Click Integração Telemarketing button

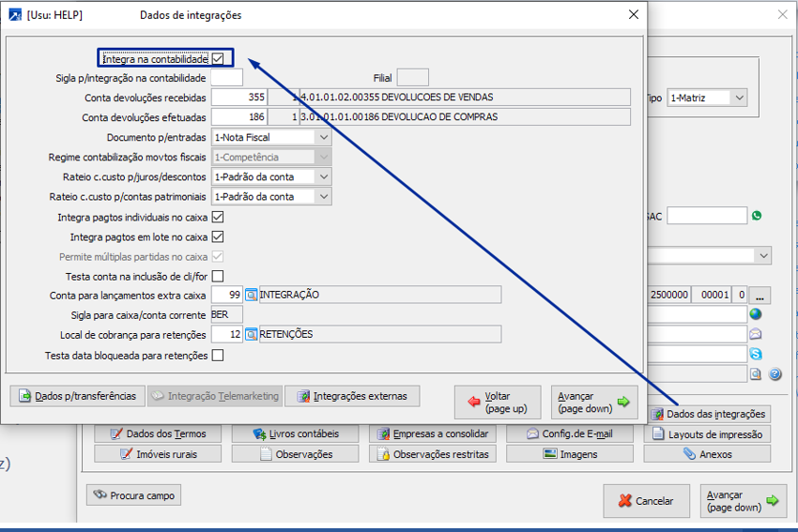(215, 396)
